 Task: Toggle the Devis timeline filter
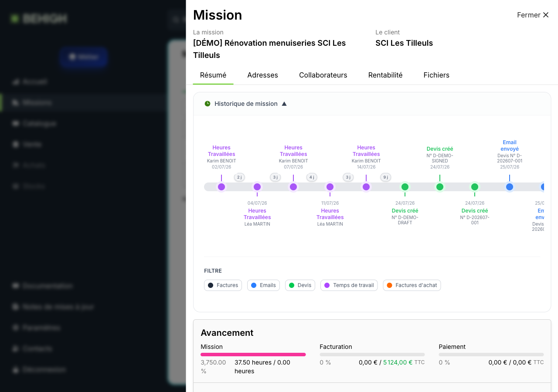tap(300, 285)
